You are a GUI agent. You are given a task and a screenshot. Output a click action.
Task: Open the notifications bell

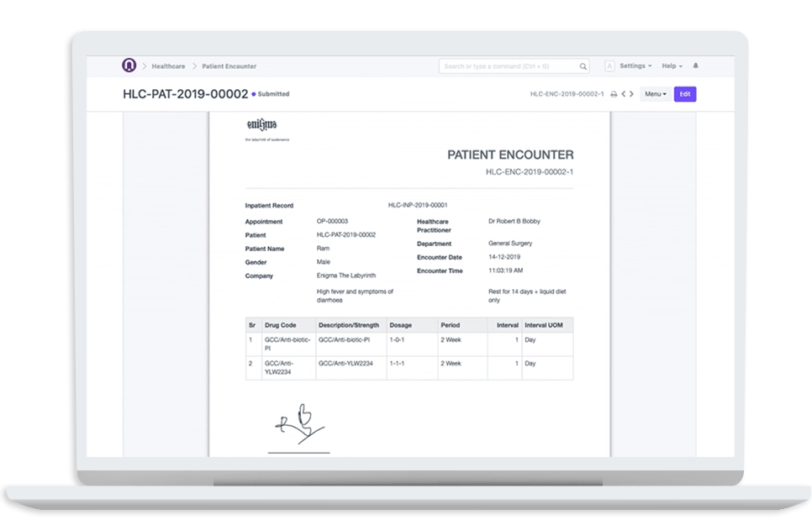coord(695,66)
